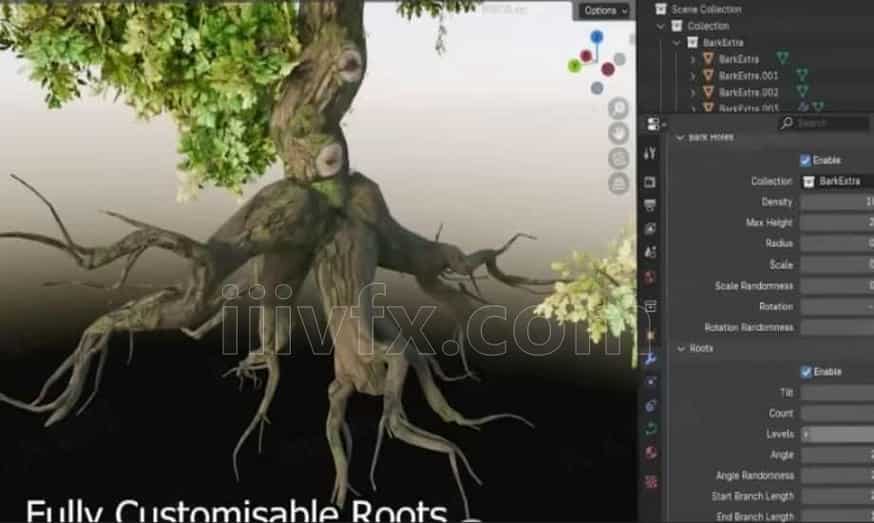Image resolution: width=874 pixels, height=523 pixels.
Task: Click the blue Z axis gizmo handle
Action: (596, 37)
